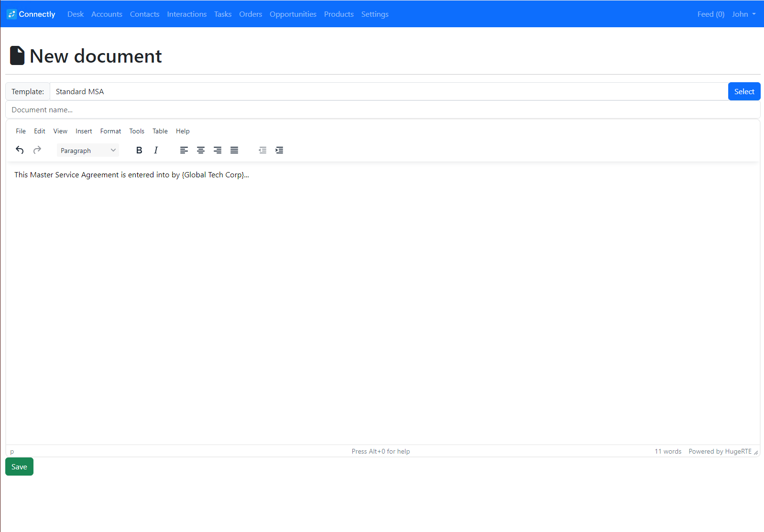The width and height of the screenshot is (764, 532).
Task: Open the Insert menu in editor
Action: (84, 131)
